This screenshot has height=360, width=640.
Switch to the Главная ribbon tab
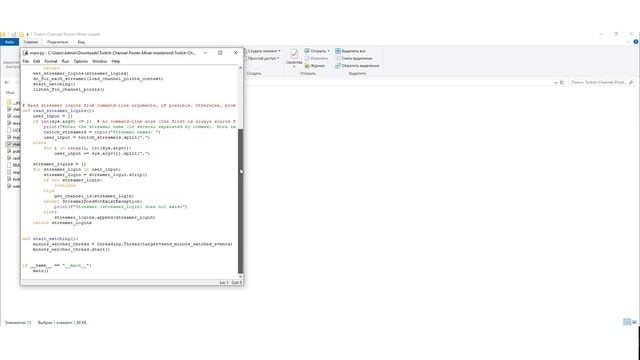tap(31, 42)
